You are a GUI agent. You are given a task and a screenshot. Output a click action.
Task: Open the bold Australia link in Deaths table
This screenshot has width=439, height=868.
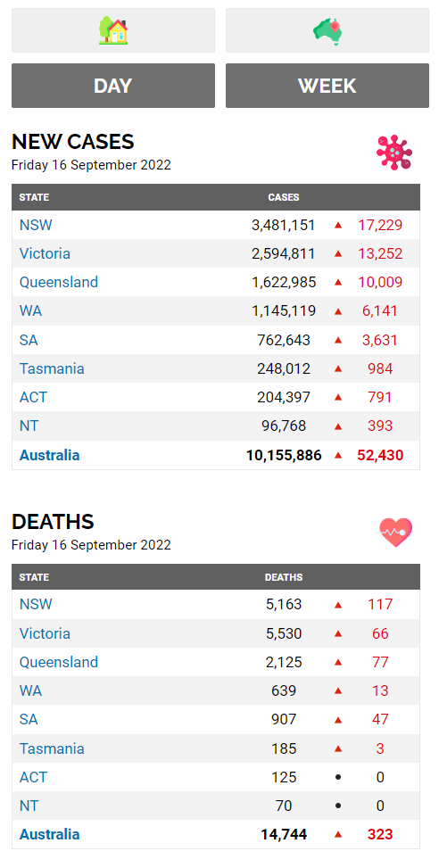click(x=49, y=834)
